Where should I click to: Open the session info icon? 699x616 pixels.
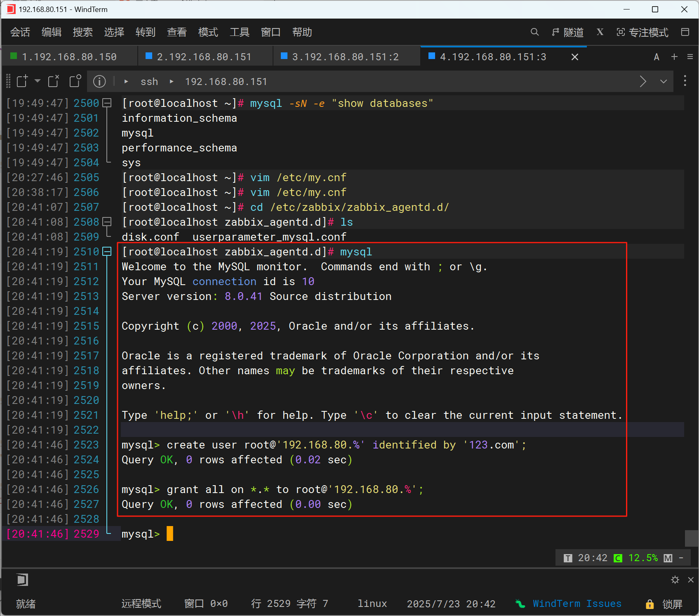tap(99, 81)
